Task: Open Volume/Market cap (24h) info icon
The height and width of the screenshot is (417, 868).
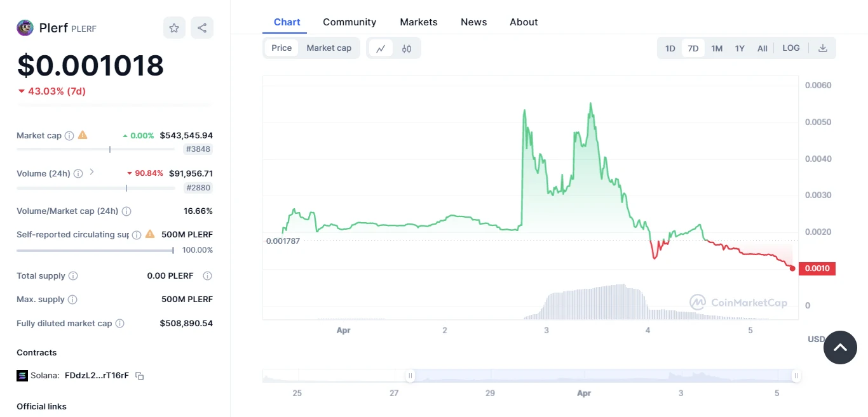Action: (x=126, y=211)
